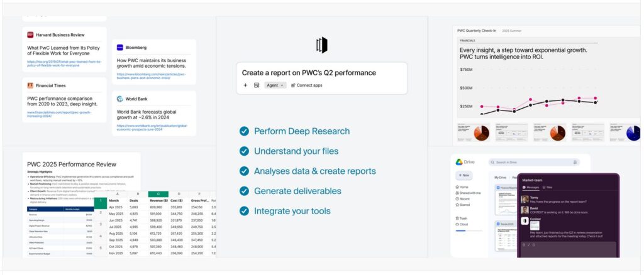Click the prompt text field about PWC's Q2 performance
The image size is (644, 275).
click(309, 73)
